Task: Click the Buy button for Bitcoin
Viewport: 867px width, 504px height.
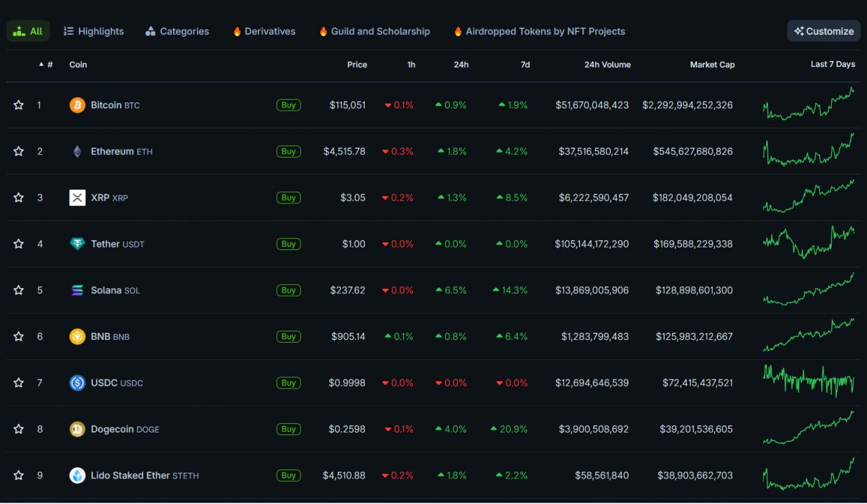Action: [289, 105]
